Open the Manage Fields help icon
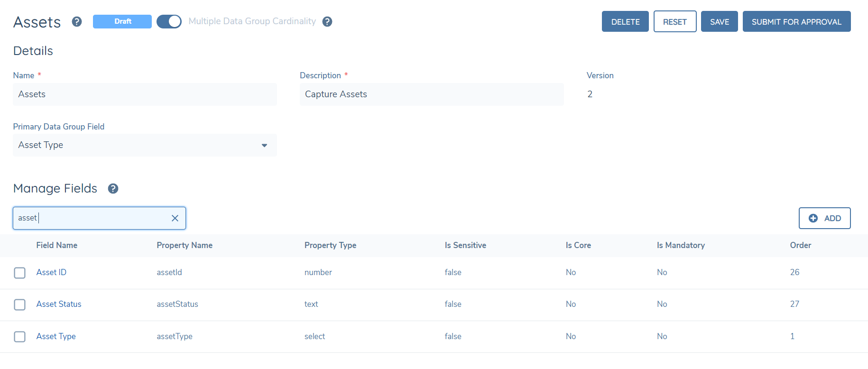The height and width of the screenshot is (369, 868). pyautogui.click(x=113, y=189)
